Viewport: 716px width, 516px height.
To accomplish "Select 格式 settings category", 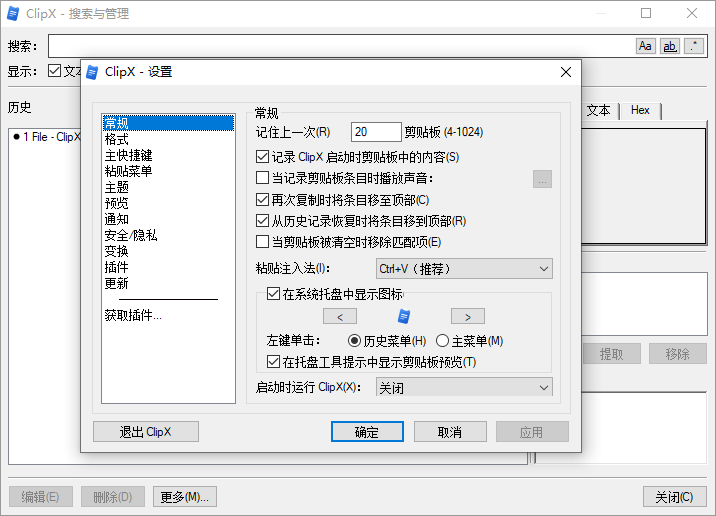I will pos(168,139).
